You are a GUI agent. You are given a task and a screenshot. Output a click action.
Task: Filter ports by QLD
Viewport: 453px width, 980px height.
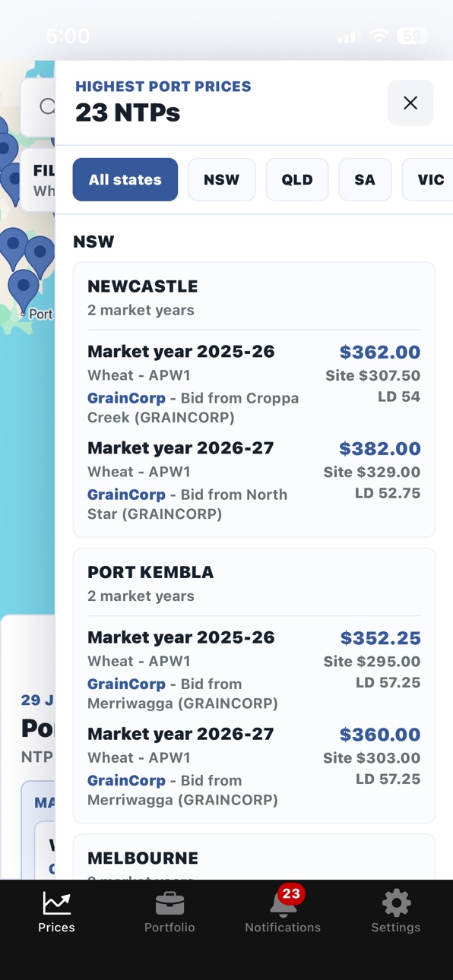pyautogui.click(x=297, y=179)
